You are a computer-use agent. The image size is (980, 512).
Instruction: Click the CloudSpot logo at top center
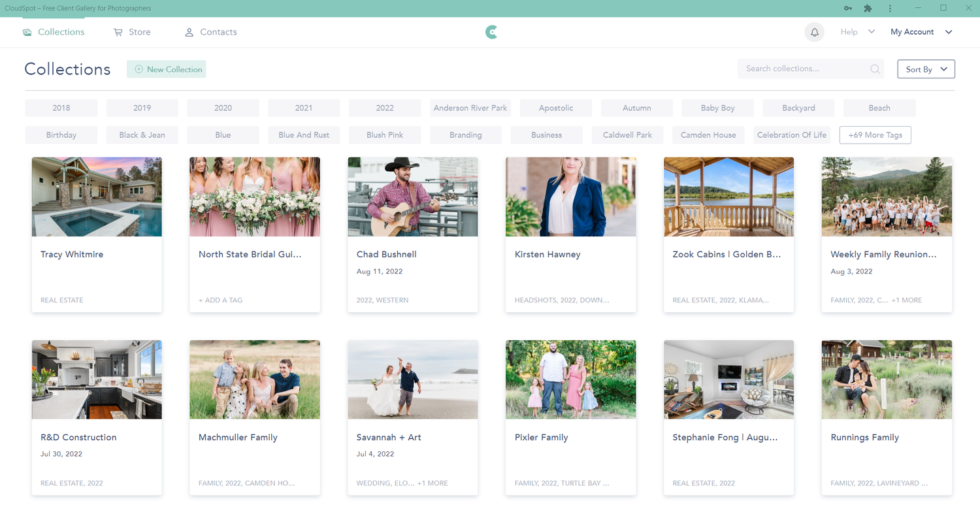coord(491,31)
